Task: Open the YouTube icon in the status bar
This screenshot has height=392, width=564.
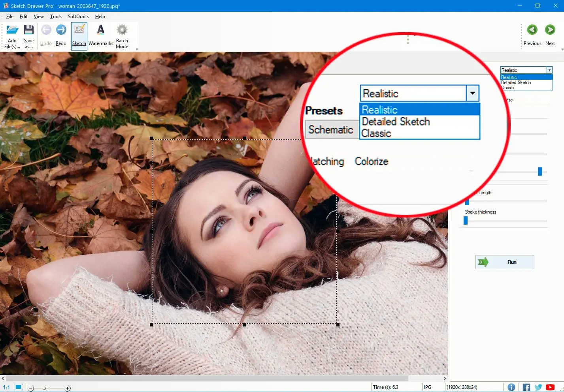Action: pos(550,387)
